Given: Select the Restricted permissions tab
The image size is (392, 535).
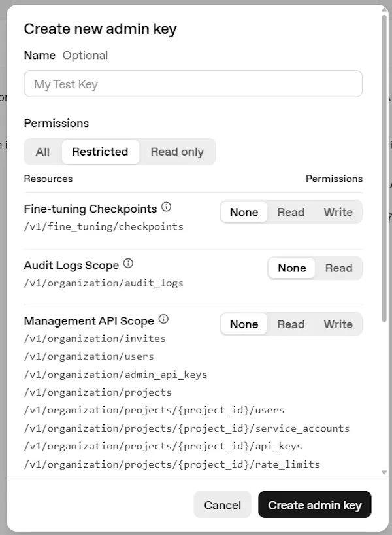Looking at the screenshot, I should coord(100,152).
